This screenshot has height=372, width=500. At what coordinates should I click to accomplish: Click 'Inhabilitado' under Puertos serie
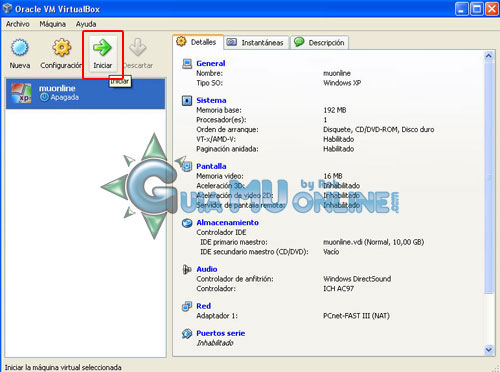coord(215,343)
